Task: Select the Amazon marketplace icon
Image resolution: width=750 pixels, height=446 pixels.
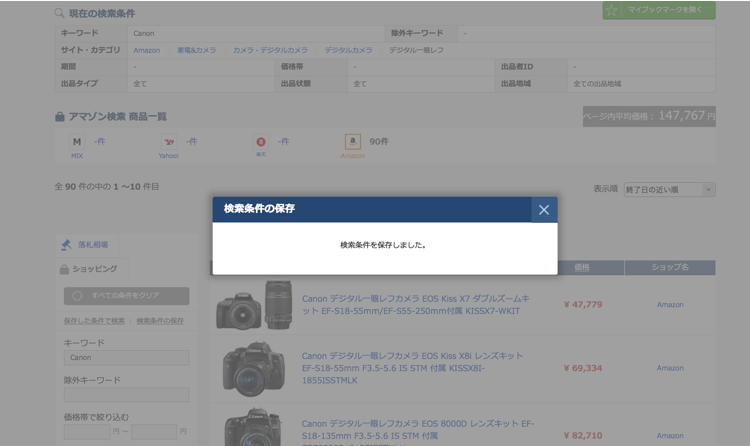Action: point(352,143)
